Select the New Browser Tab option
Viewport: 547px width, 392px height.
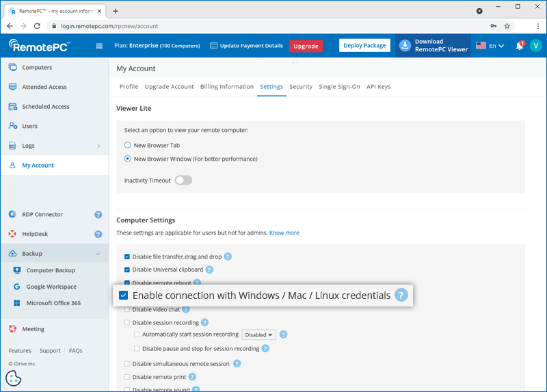(128, 145)
